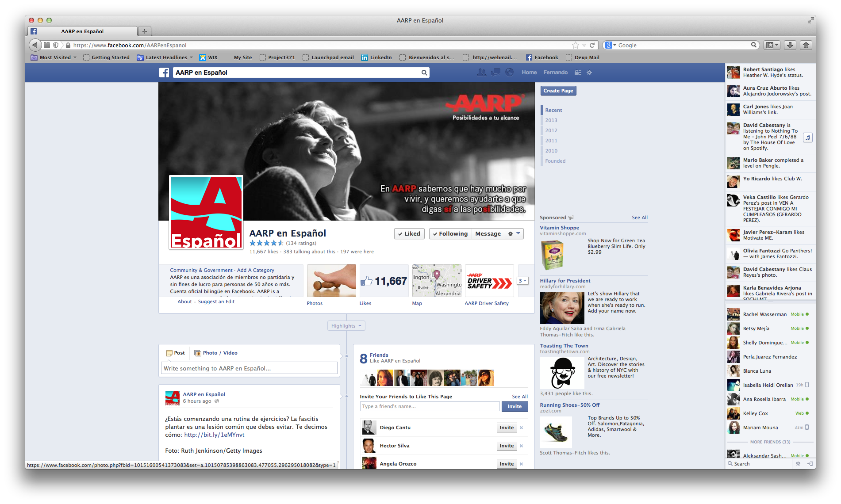Open the Map thumbnail
Screen dimensions: 841x504
click(x=437, y=281)
